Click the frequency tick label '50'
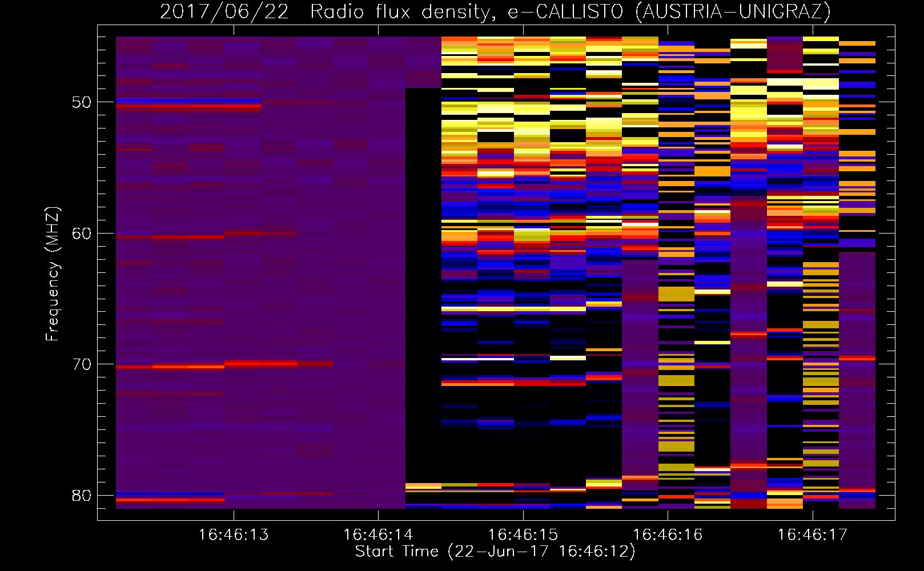The width and height of the screenshot is (924, 571). pyautogui.click(x=82, y=102)
